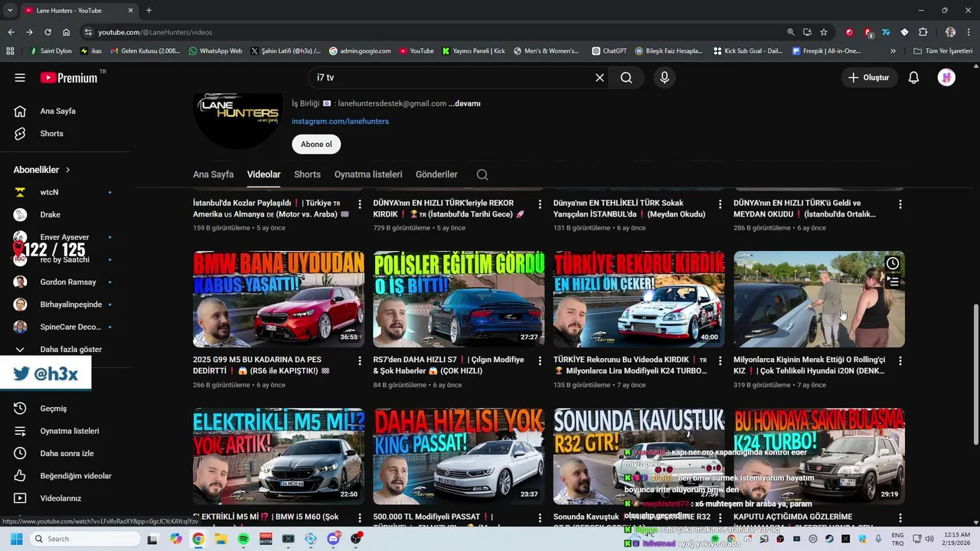Viewport: 980px width, 551px height.
Task: Open the Oluştur create menu
Action: tap(869, 77)
